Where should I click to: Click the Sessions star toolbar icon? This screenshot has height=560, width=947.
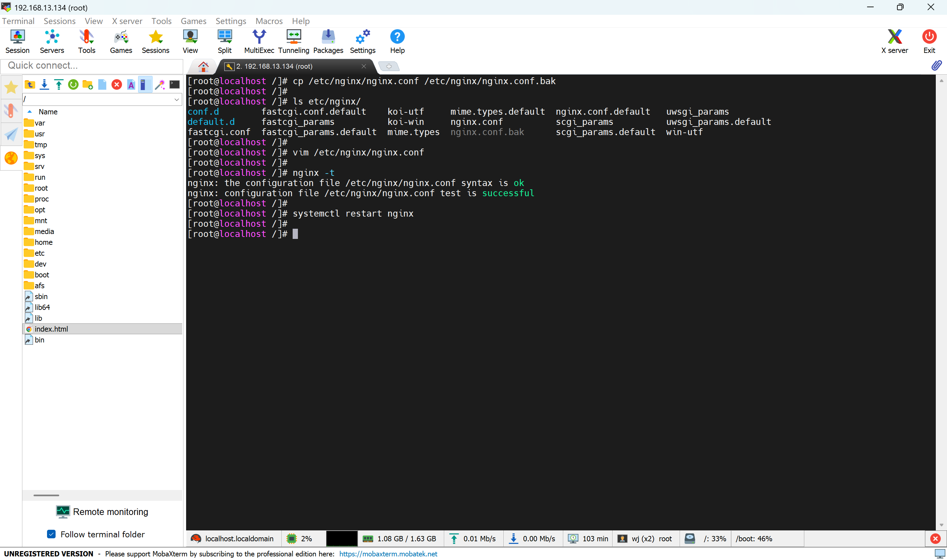156,41
